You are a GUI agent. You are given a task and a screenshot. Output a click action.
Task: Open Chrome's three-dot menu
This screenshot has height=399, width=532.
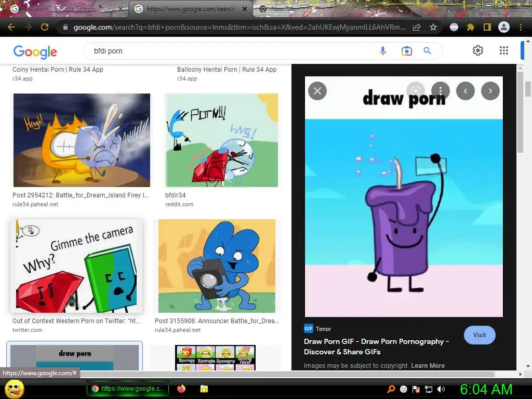tap(521, 27)
